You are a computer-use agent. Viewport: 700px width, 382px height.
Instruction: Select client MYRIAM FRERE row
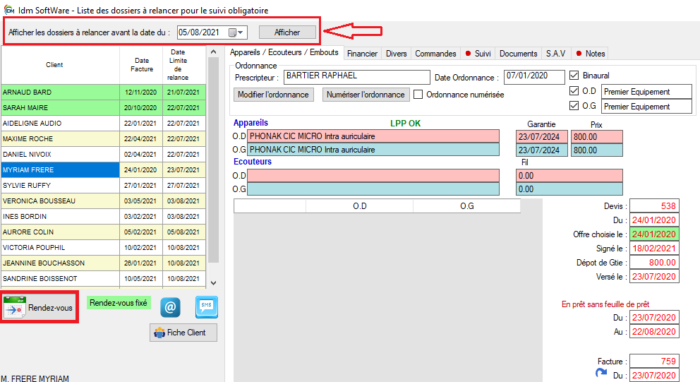tap(104, 170)
